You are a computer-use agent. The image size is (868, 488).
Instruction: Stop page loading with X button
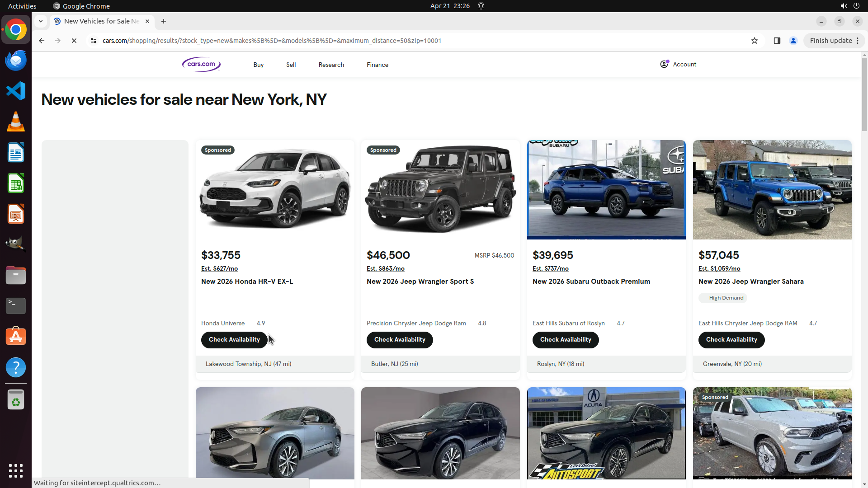(x=74, y=41)
